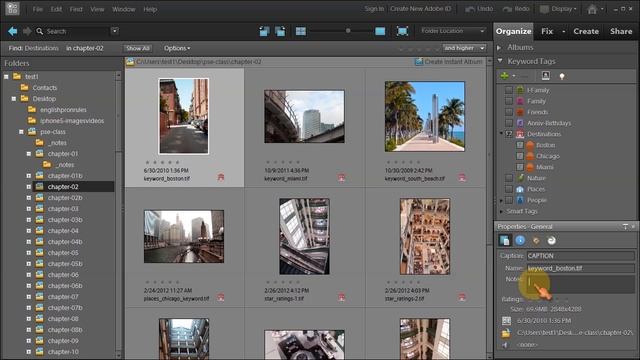
Task: Click Create New Adobe ID link
Action: coord(420,9)
